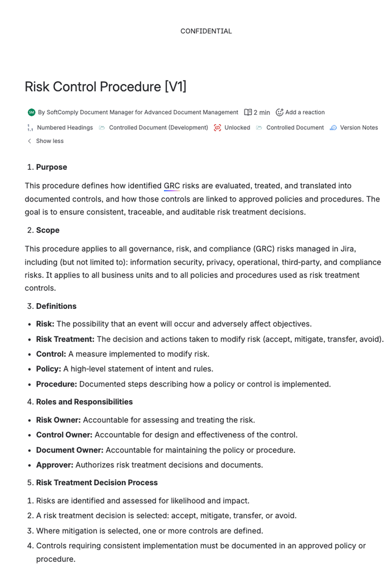Click the 2 min reading time text
Screen dimensions: 392x567
261,112
